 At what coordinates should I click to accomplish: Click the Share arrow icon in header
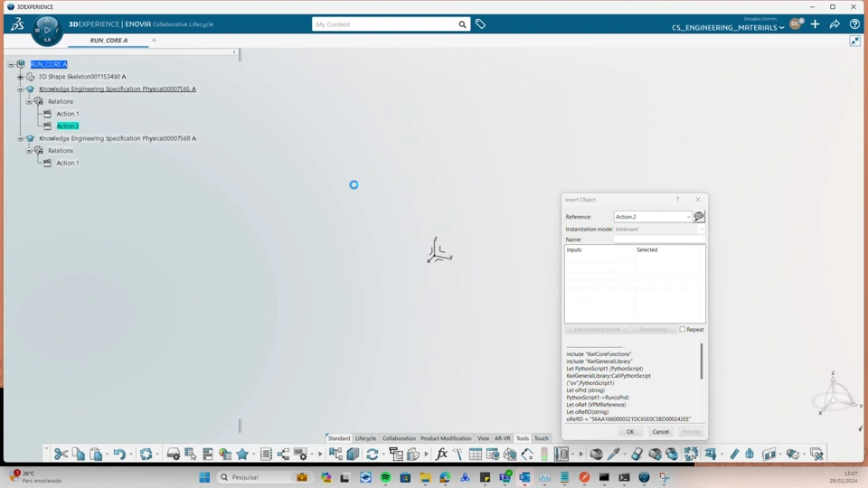pos(835,24)
